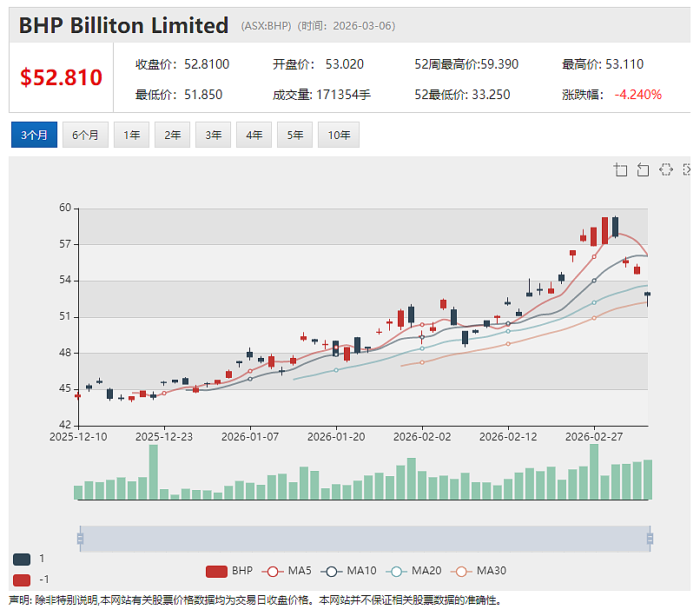Image resolution: width=700 pixels, height=616 pixels.
Task: Click the date text 2026-03-06
Action: (x=362, y=26)
